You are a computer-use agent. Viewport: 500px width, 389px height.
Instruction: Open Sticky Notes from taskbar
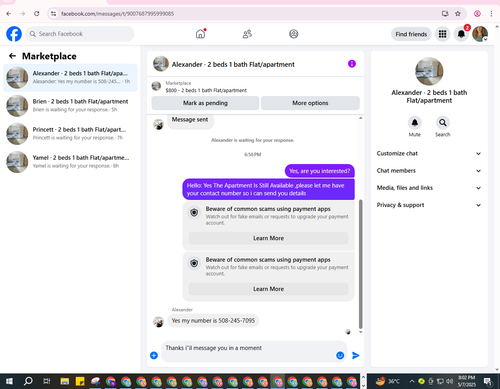pos(80,381)
